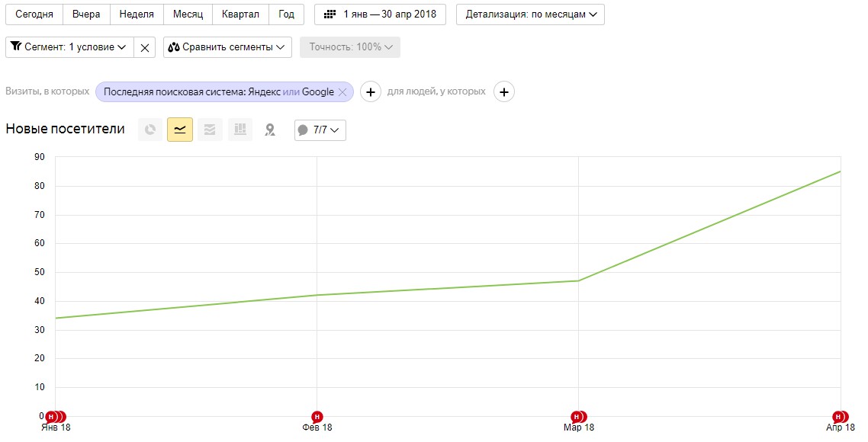Click the для людей, у которых label

(x=436, y=92)
